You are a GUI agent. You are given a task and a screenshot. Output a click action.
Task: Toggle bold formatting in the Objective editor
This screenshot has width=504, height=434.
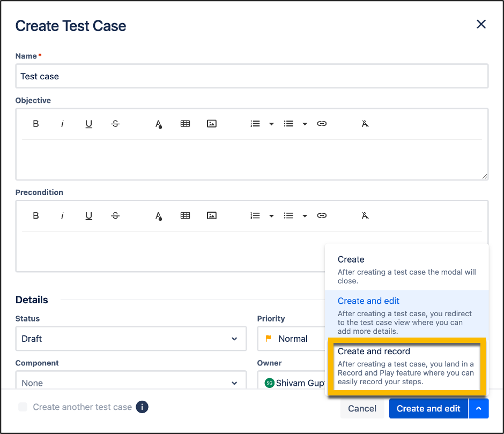point(35,123)
